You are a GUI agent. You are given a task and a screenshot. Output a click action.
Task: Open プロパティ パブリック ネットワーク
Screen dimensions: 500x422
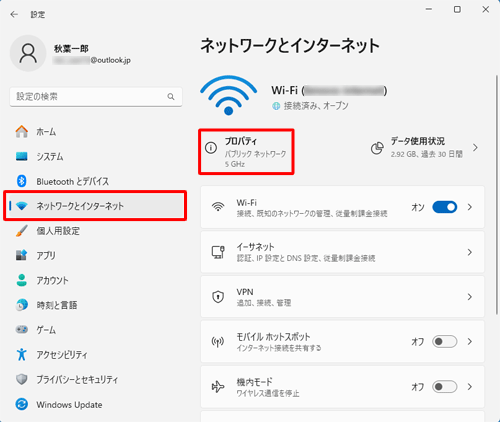[246, 152]
